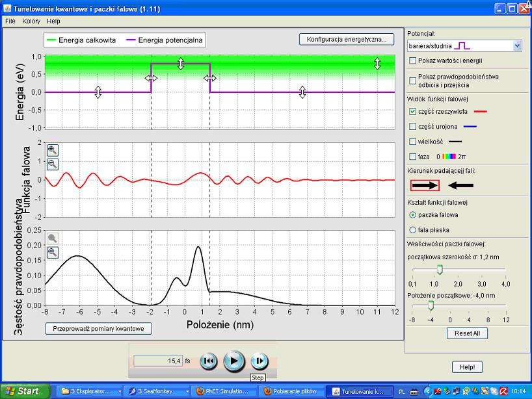The image size is (532, 399).
Task: Select the rightward incident wave direction arrow
Action: point(425,185)
